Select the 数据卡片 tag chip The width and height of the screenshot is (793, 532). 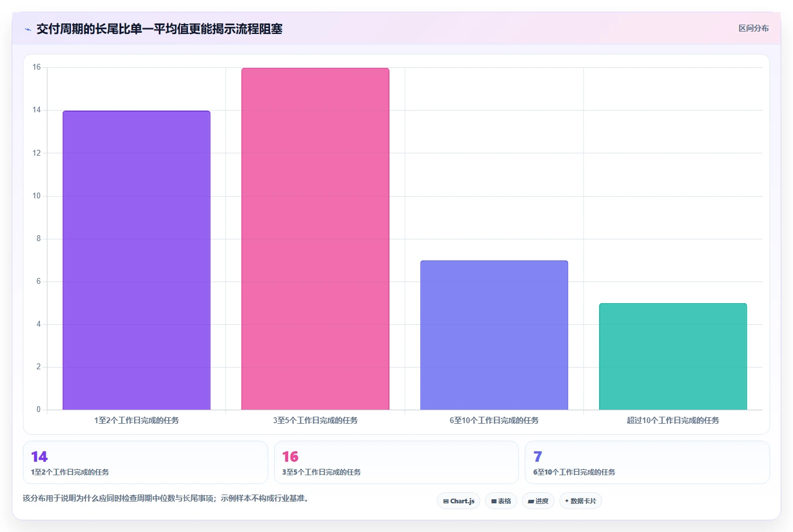pyautogui.click(x=580, y=501)
